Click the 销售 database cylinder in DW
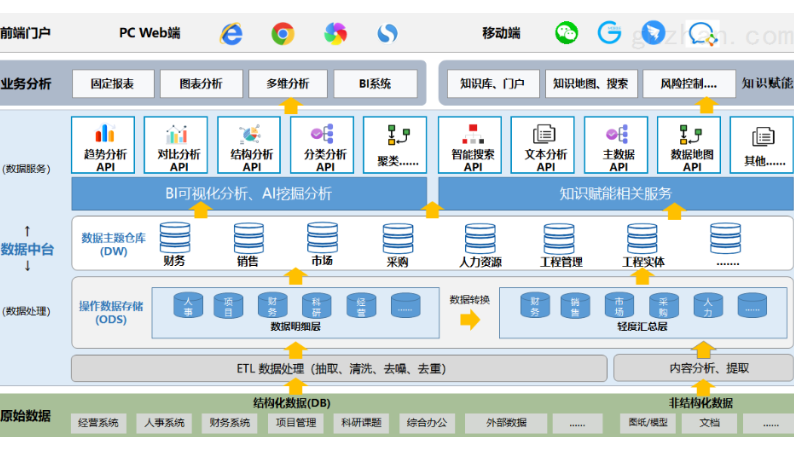This screenshot has width=794, height=450. pos(249,238)
